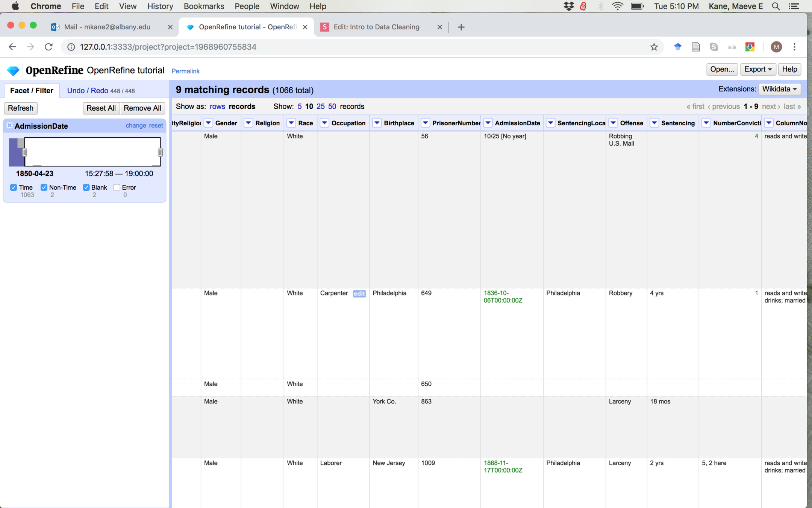This screenshot has width=812, height=508.
Task: Open the Export dropdown menu
Action: click(757, 69)
